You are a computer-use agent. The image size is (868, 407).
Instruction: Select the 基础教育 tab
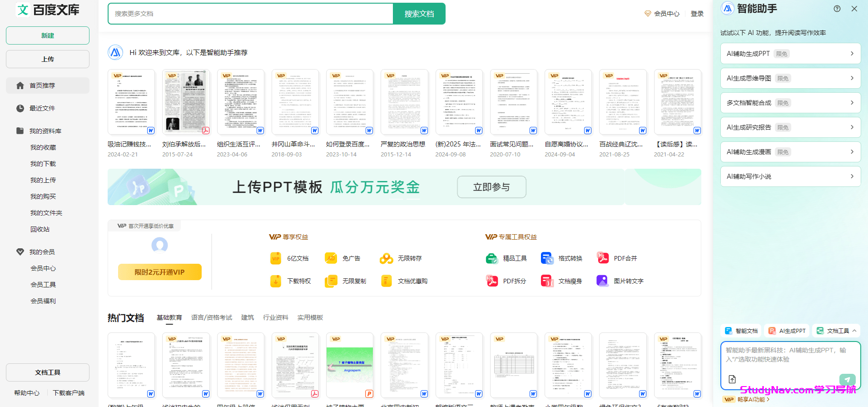[169, 317]
